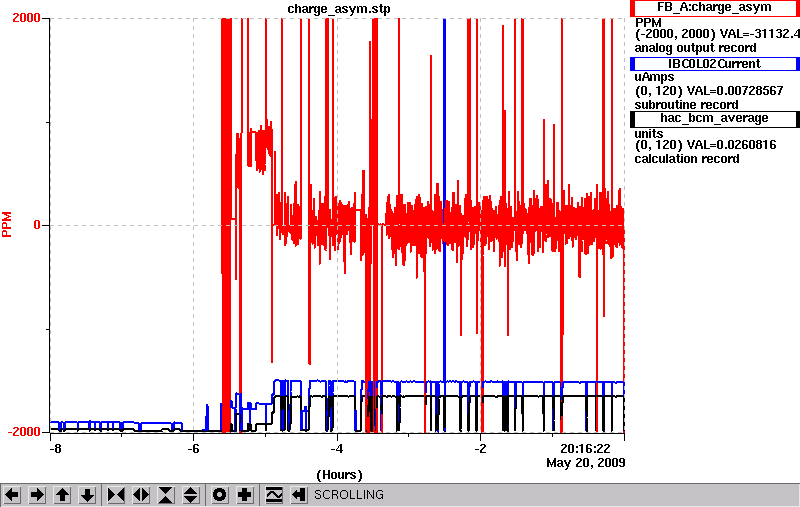The image size is (800, 507).
Task: Click the (Hours) x-axis label
Action: [339, 475]
